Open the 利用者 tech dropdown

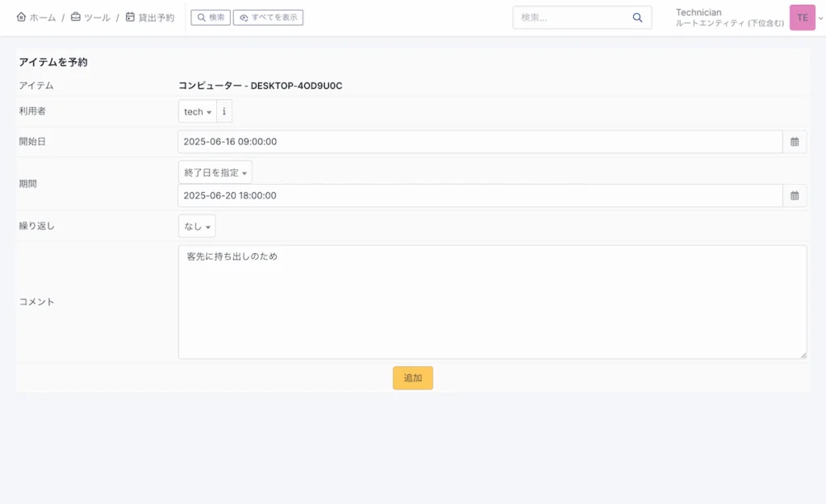198,111
